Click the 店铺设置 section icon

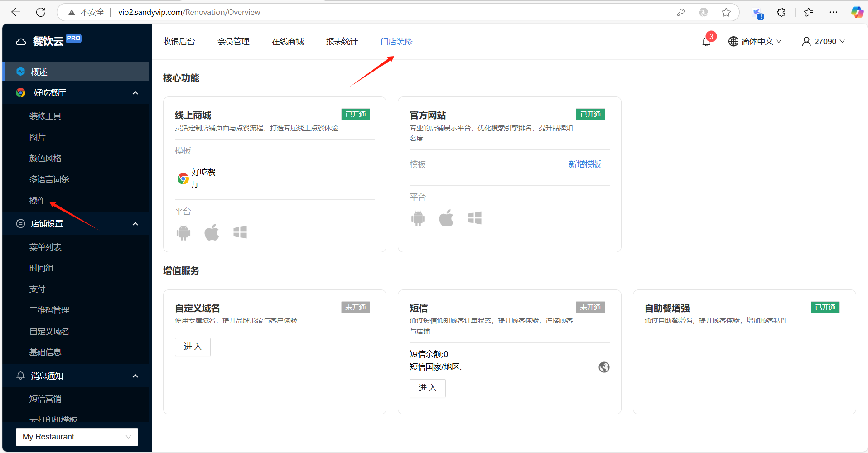20,223
